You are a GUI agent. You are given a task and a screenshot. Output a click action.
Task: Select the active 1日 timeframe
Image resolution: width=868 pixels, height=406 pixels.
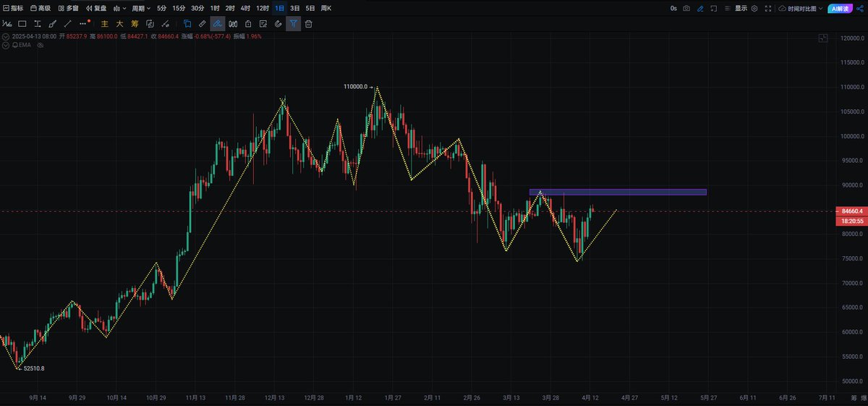click(x=279, y=8)
